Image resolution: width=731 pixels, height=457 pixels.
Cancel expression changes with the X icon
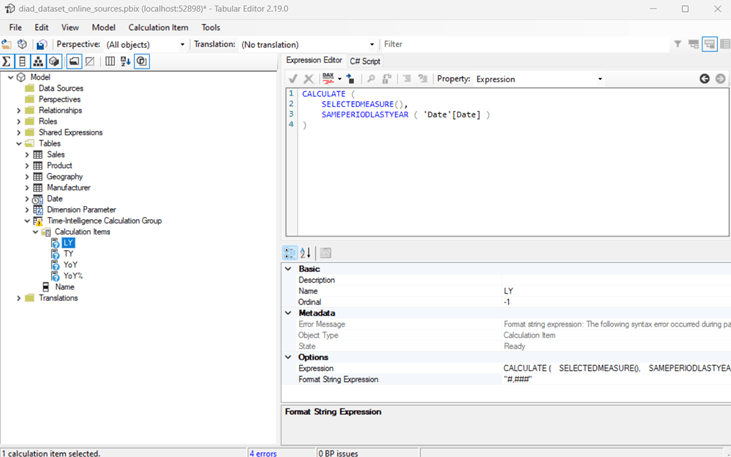click(308, 79)
